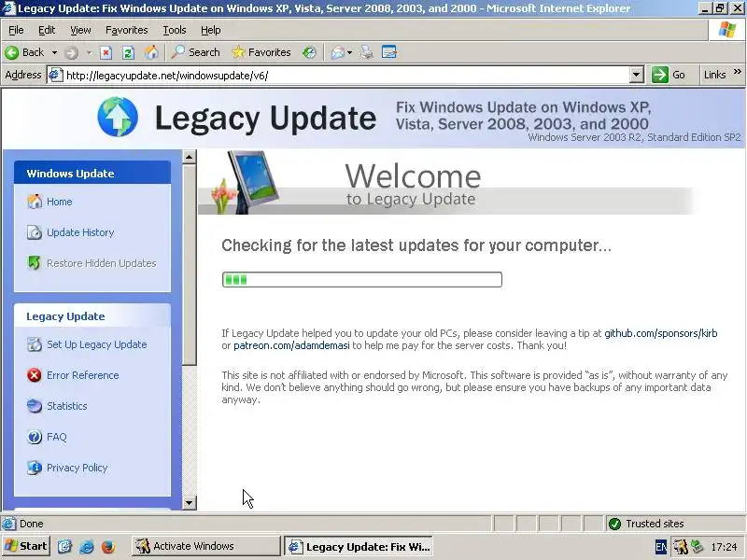Launch Firefox from quick launch
The image size is (747, 560).
pyautogui.click(x=108, y=546)
